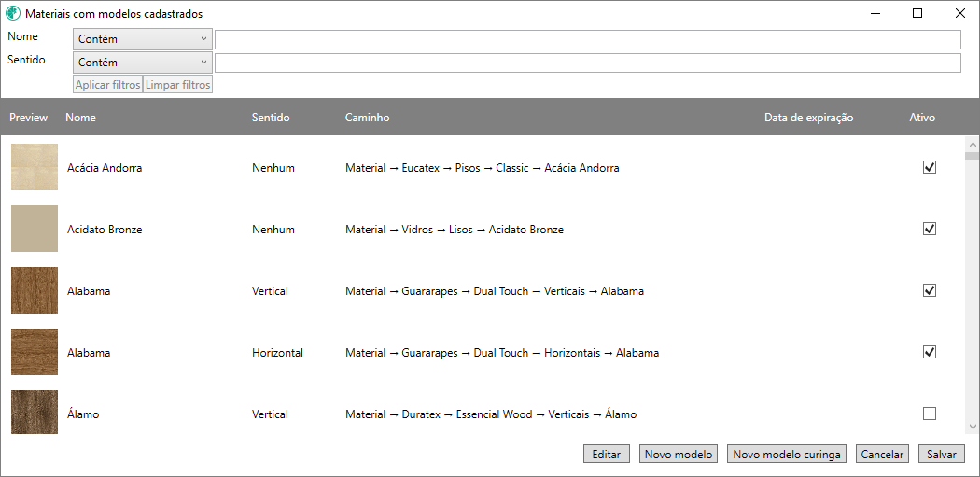Save changes with Salvar button
980x477 pixels.
tap(941, 455)
